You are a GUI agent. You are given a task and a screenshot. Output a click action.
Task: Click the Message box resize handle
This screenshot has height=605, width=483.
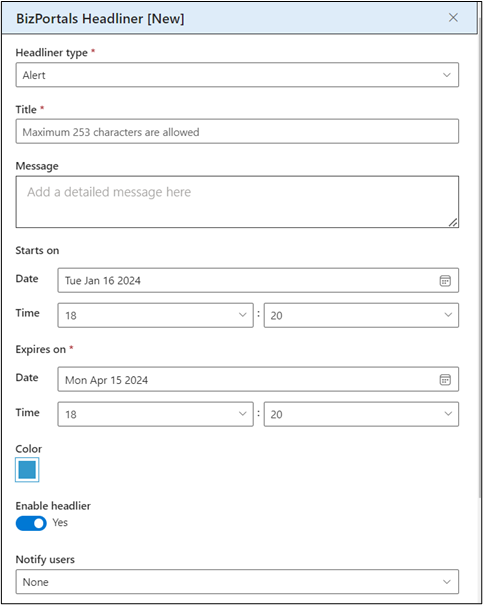tap(453, 222)
